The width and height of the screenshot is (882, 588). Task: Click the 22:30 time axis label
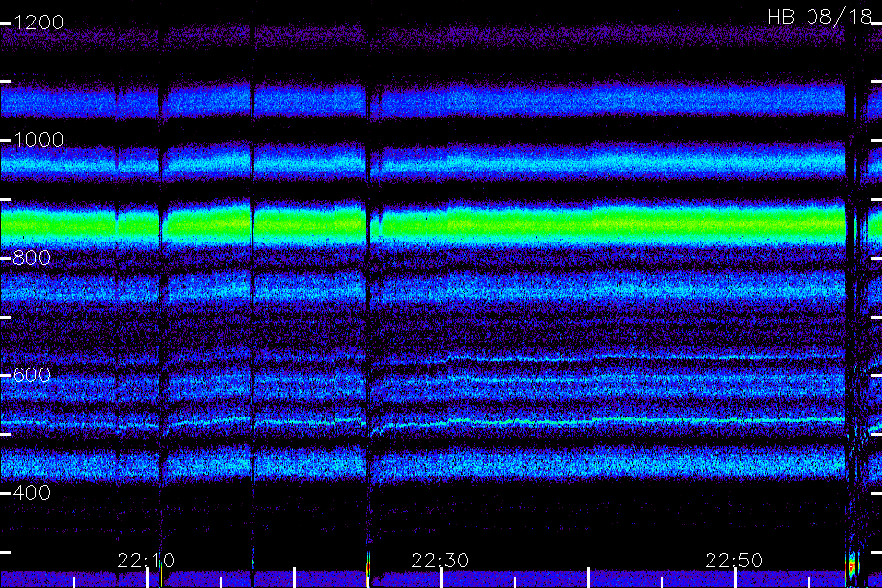tap(440, 561)
